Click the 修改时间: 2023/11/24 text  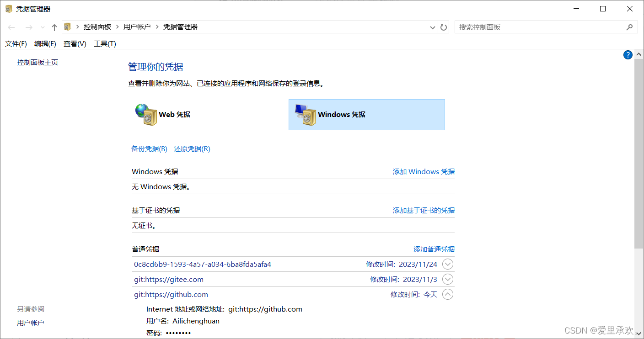402,265
